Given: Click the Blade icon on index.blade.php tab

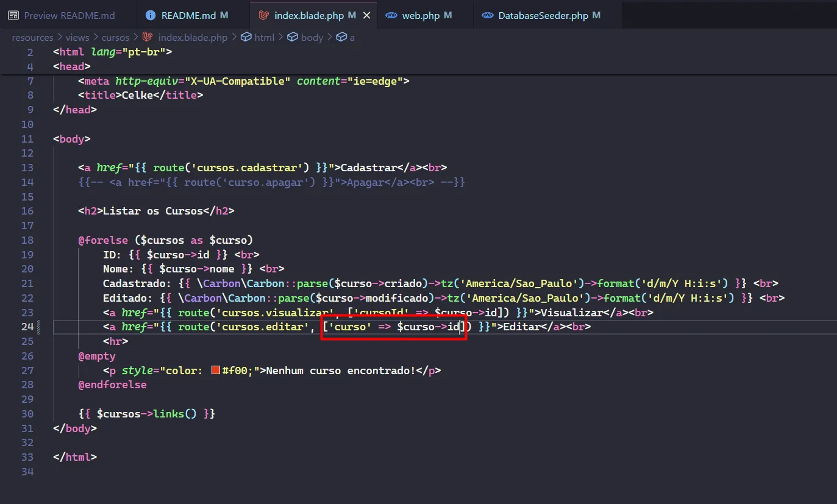Looking at the screenshot, I should tap(264, 15).
